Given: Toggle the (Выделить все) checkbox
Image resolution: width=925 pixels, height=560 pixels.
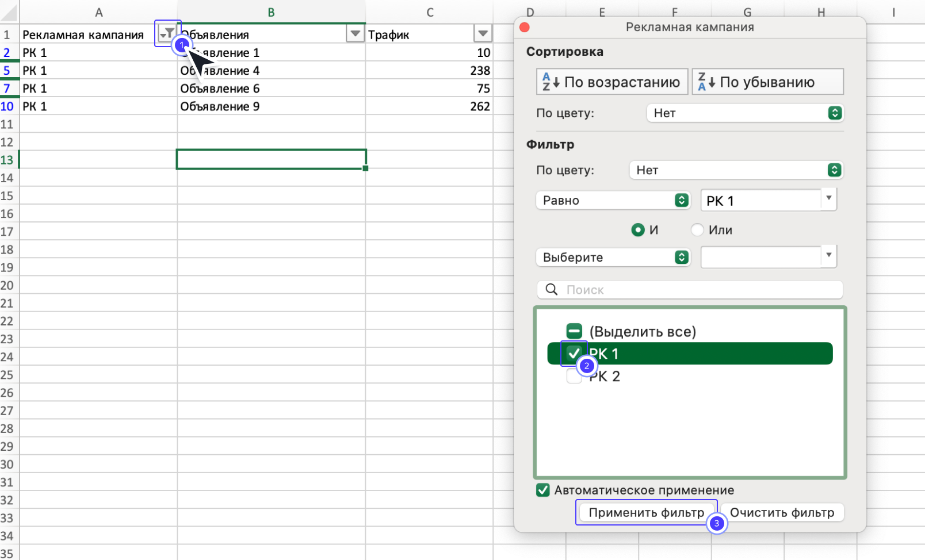Looking at the screenshot, I should click(x=574, y=331).
